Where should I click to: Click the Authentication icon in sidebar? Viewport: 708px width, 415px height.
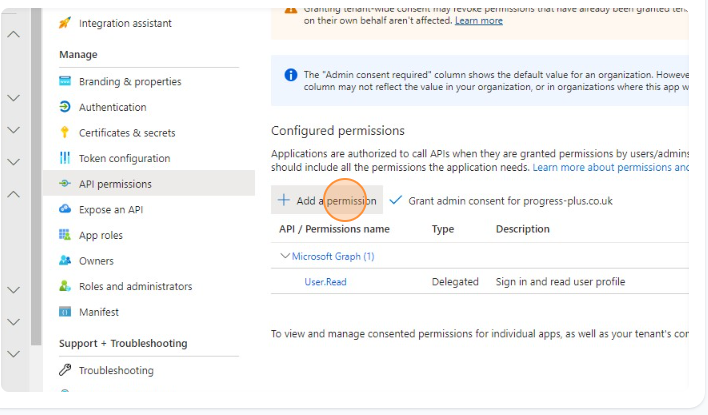click(x=65, y=107)
